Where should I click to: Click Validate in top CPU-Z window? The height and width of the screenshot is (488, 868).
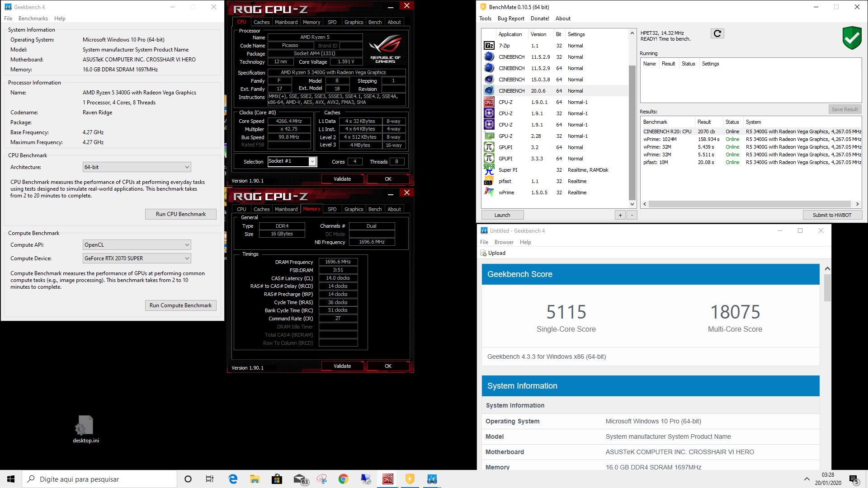tap(342, 179)
